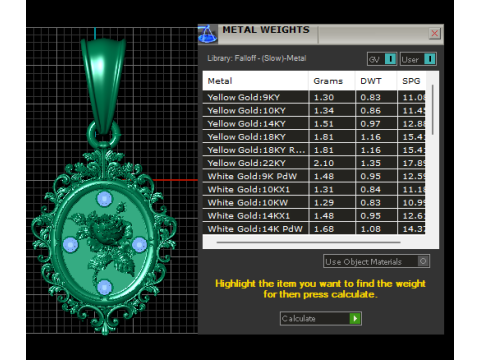Select the White Gold:14KX1 row
The image size is (480, 360).
[x=314, y=216]
